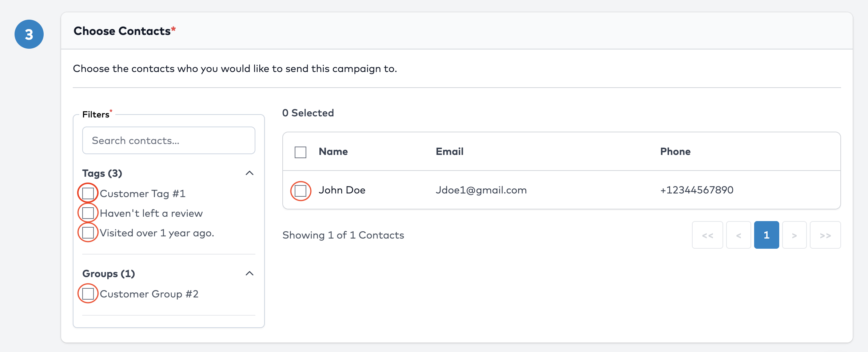Select John Doe's row checkbox
The width and height of the screenshot is (868, 352).
[x=300, y=191]
